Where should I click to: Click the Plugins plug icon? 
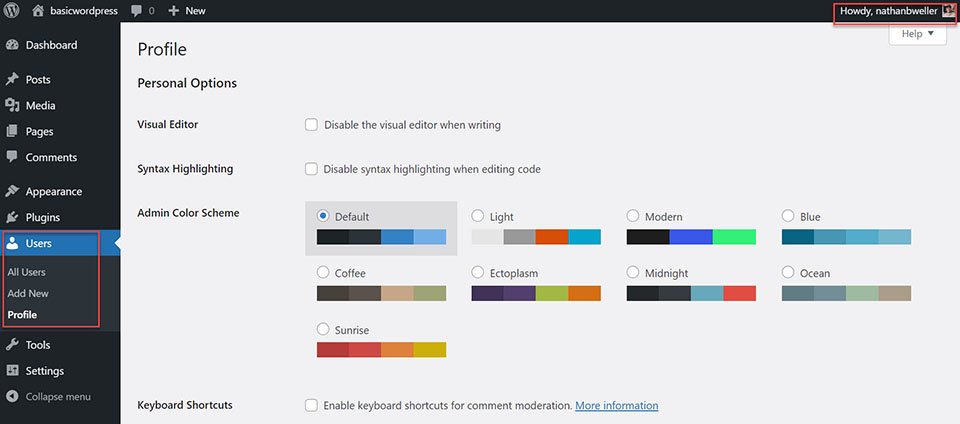point(12,217)
